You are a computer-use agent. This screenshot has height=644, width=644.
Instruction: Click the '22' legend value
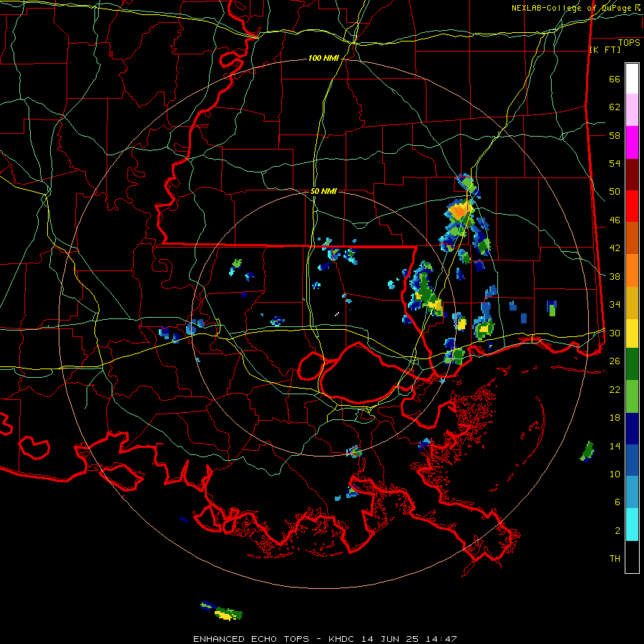pyautogui.click(x=615, y=389)
